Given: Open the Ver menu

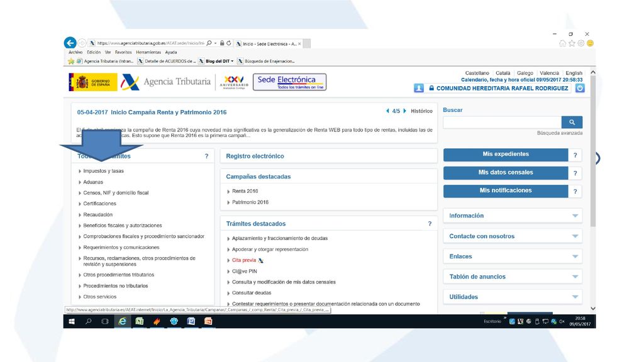Looking at the screenshot, I should click(108, 52).
